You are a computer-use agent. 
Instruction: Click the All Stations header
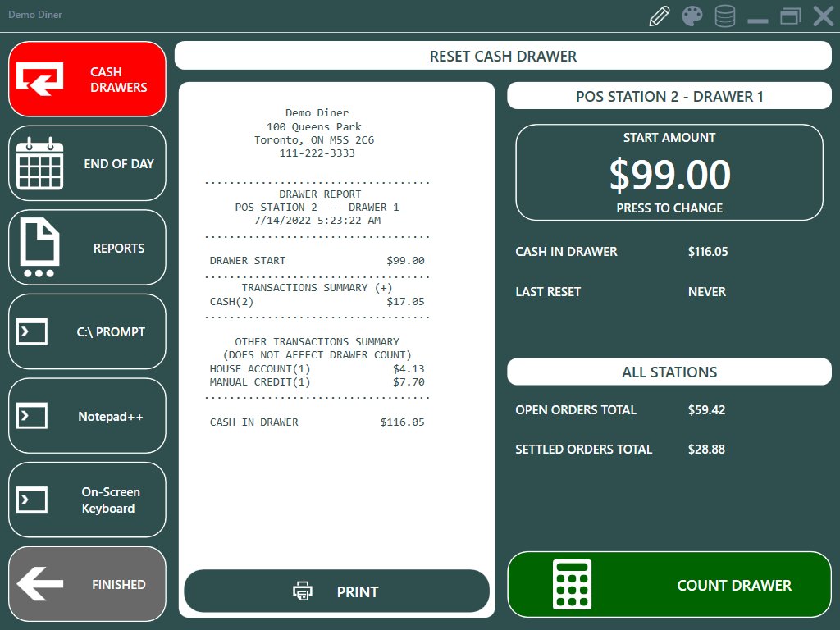coord(669,372)
